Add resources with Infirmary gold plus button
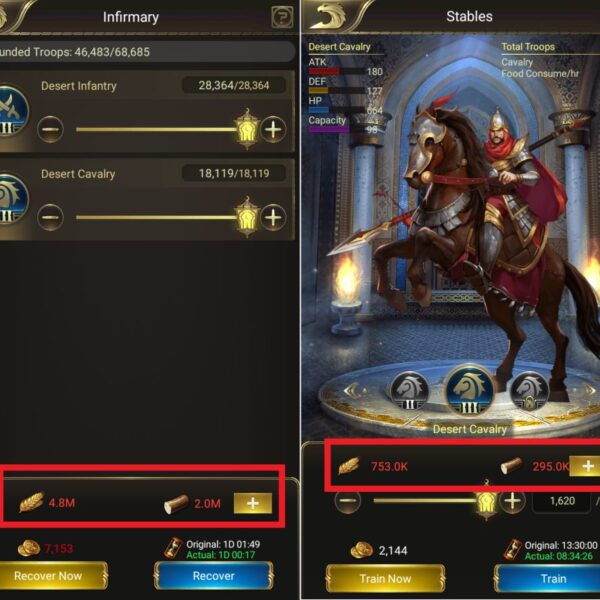Viewport: 600px width, 600px height. point(253,503)
